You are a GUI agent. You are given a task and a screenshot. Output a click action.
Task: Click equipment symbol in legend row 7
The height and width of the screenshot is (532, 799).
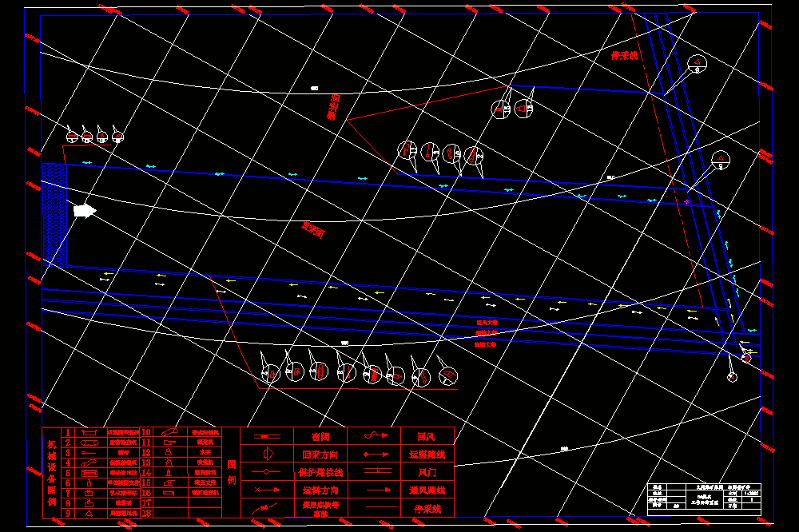(89, 493)
